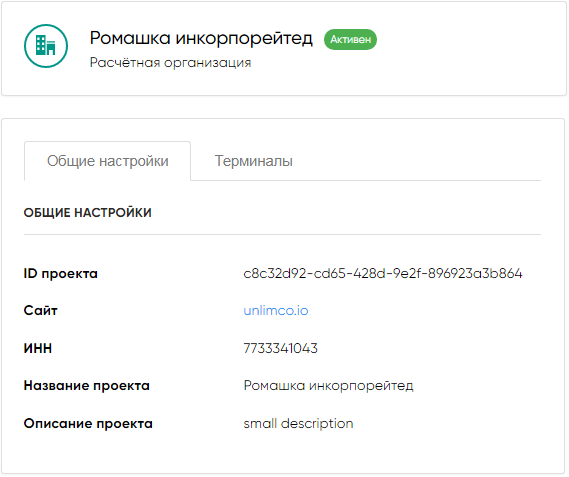Select the Общие настройки tab

107,161
